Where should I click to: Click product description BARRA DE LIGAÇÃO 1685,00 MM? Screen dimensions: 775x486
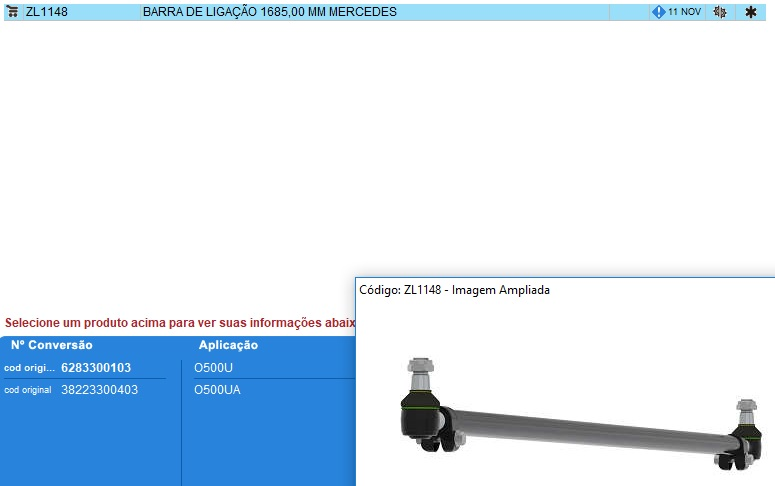(269, 12)
